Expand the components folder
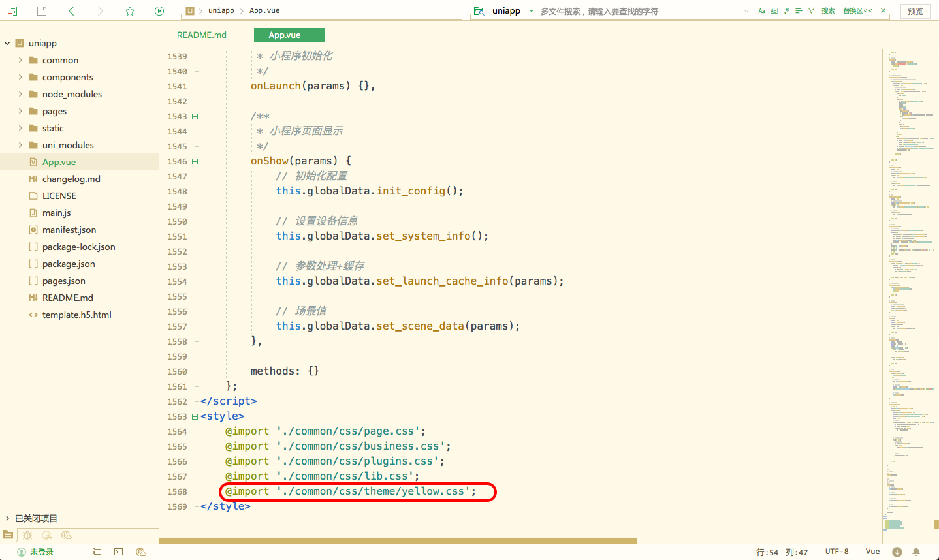Image resolution: width=939 pixels, height=560 pixels. tap(20, 77)
